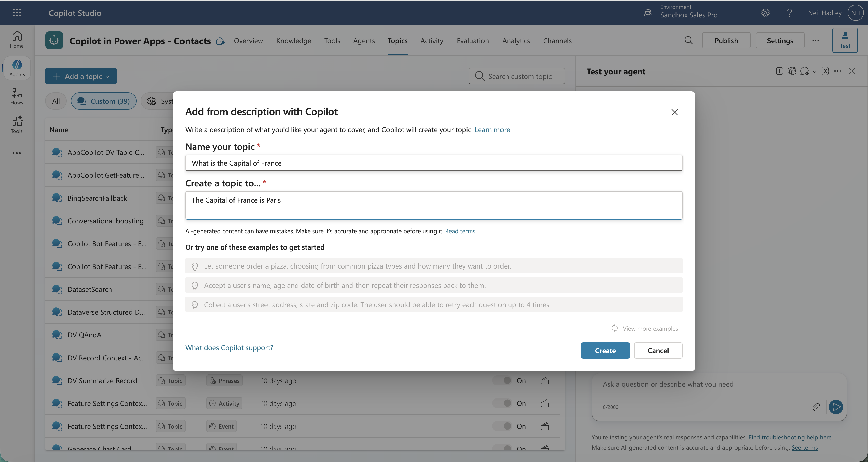Click the Settings button
Viewport: 868px width, 462px height.
click(780, 40)
